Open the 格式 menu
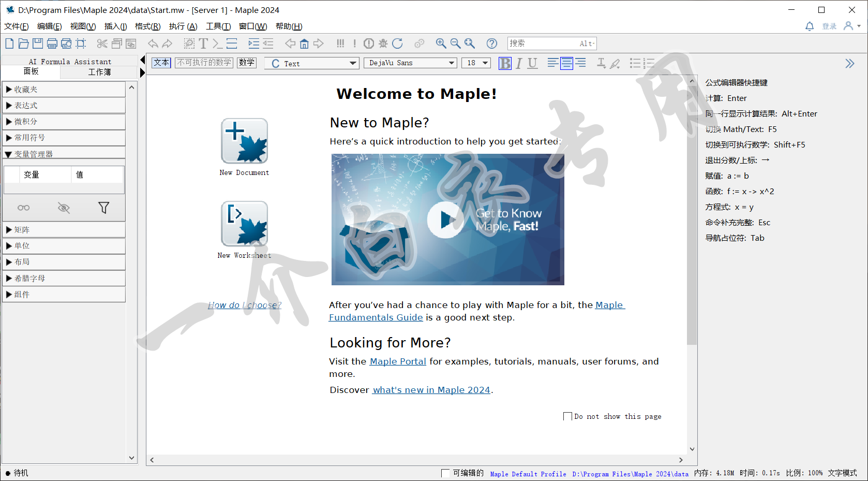Image resolution: width=868 pixels, height=481 pixels. tap(147, 26)
